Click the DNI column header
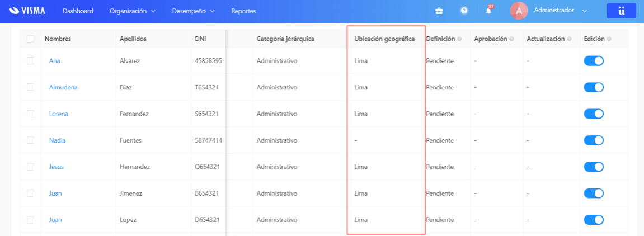Image resolution: width=644 pixels, height=236 pixels. pos(200,39)
